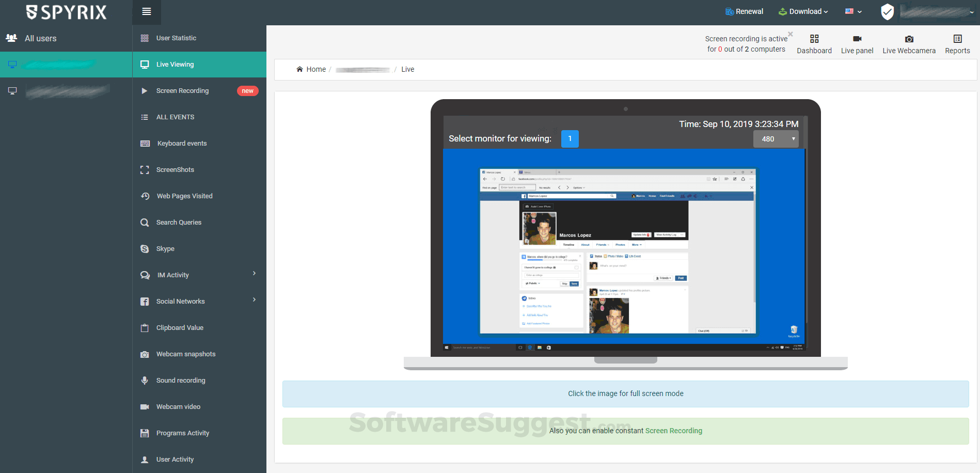Open the Reports icon

[957, 39]
